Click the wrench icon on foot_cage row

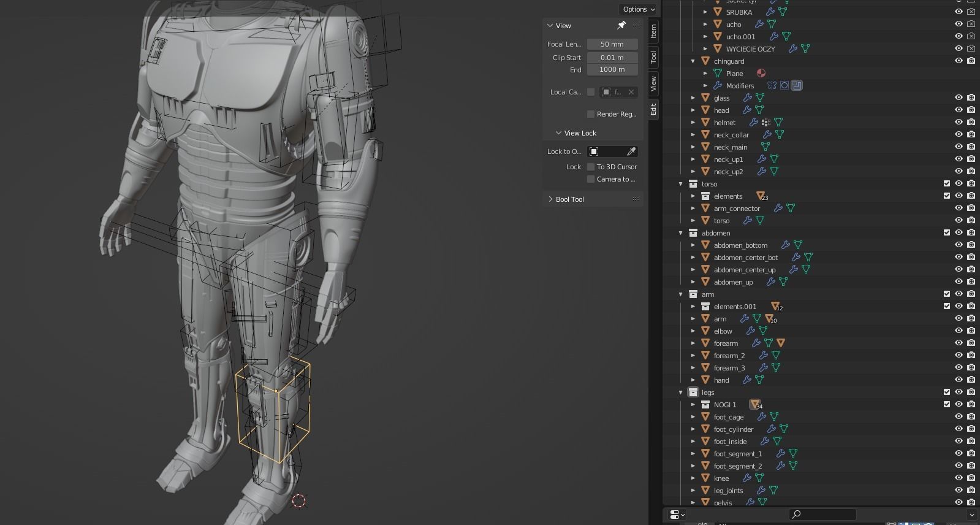click(x=762, y=416)
